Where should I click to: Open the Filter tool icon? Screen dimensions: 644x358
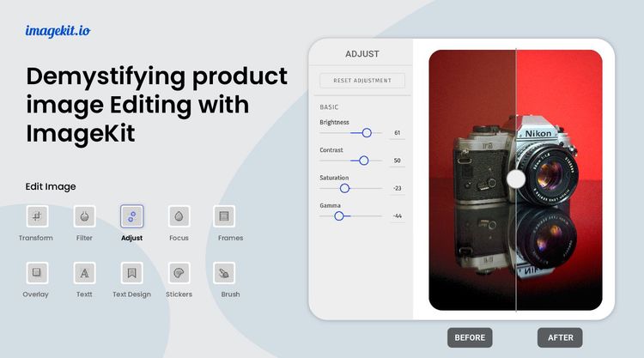coord(85,216)
